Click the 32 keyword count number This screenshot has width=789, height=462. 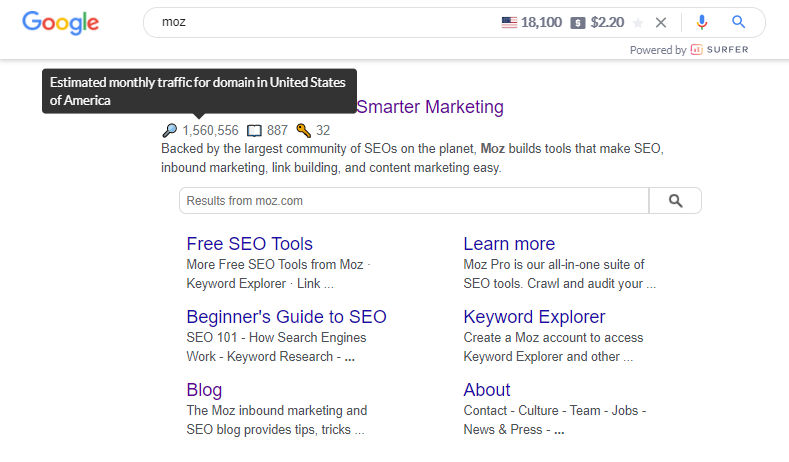click(x=323, y=131)
